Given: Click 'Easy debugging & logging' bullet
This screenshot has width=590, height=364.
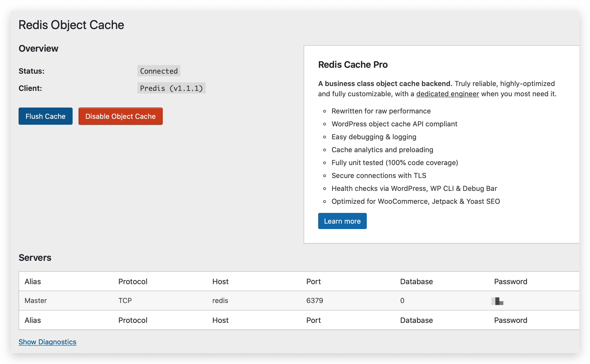Looking at the screenshot, I should coord(374,137).
